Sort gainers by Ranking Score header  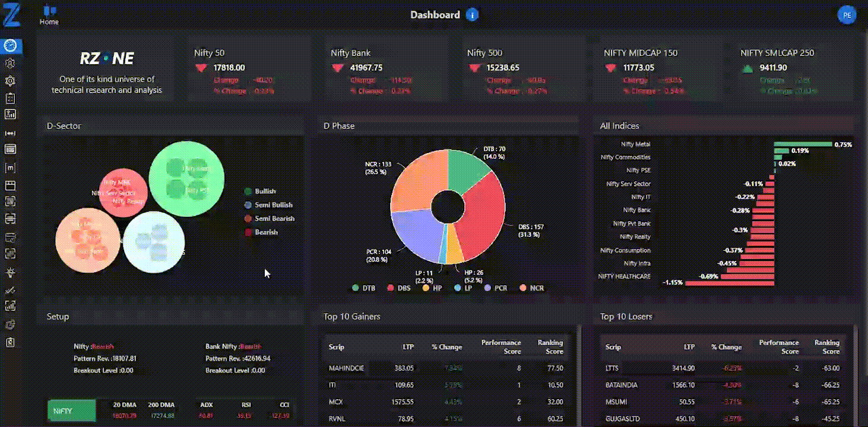coord(550,347)
